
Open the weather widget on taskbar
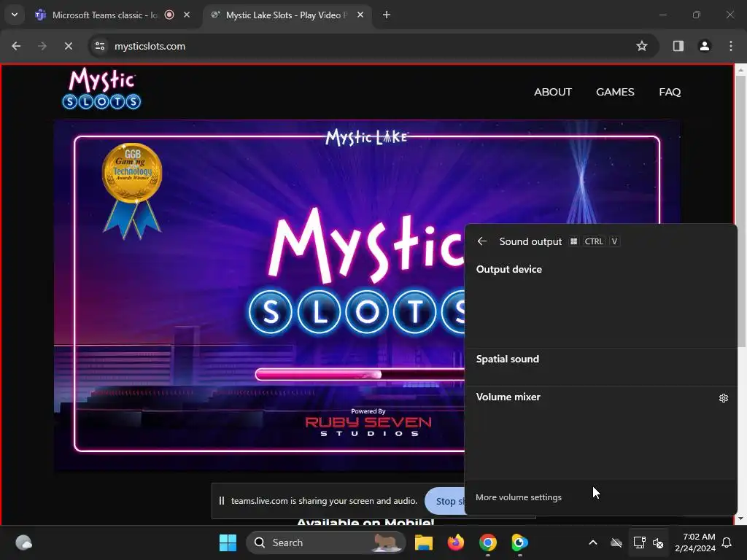click(24, 542)
